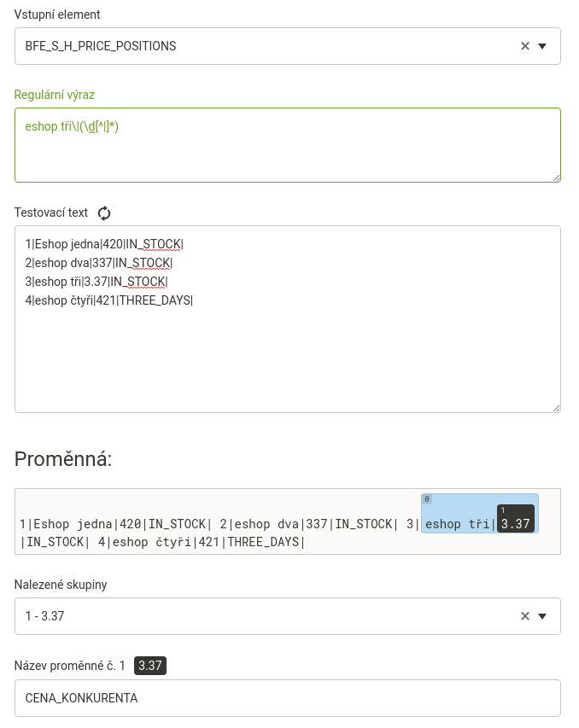Click the Proměnná heading

pyautogui.click(x=63, y=459)
